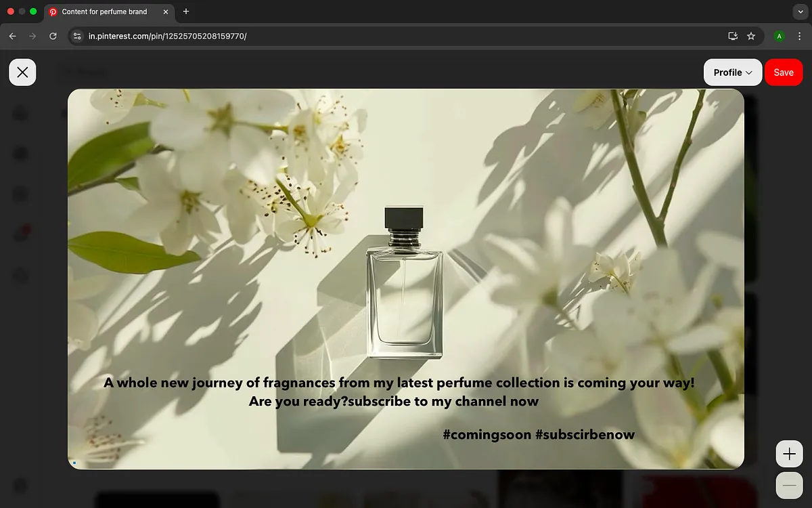This screenshot has height=508, width=812.
Task: Go back to the previous page
Action: coord(12,36)
